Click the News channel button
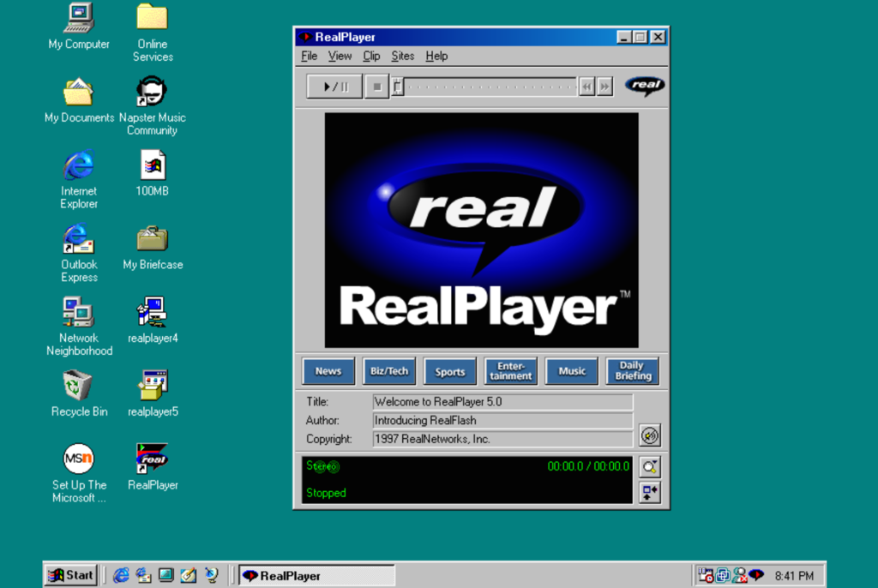This screenshot has width=878, height=588. tap(328, 371)
